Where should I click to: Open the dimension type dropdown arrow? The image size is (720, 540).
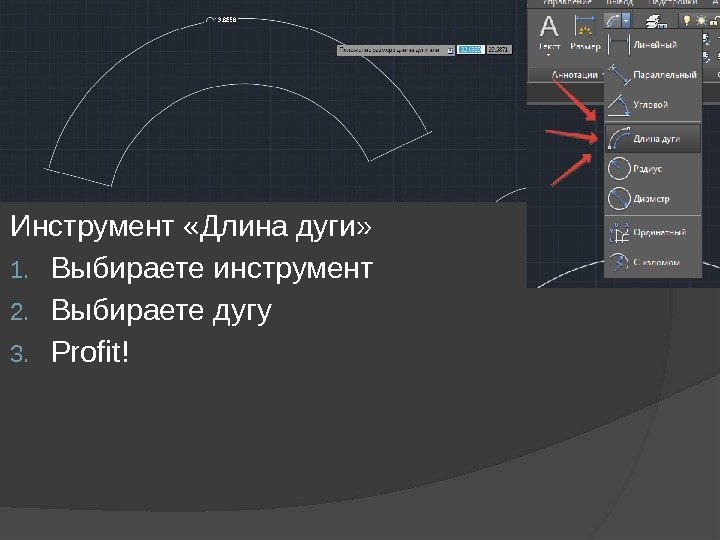(626, 21)
